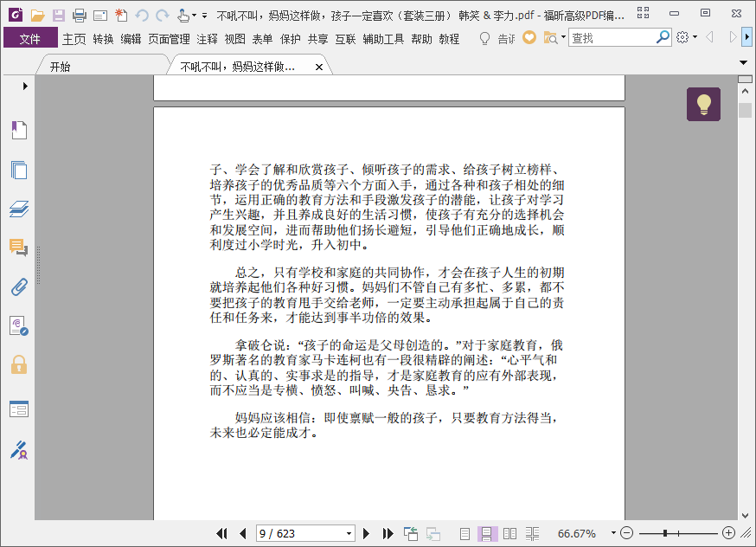Open the digital signatures panel

click(19, 326)
